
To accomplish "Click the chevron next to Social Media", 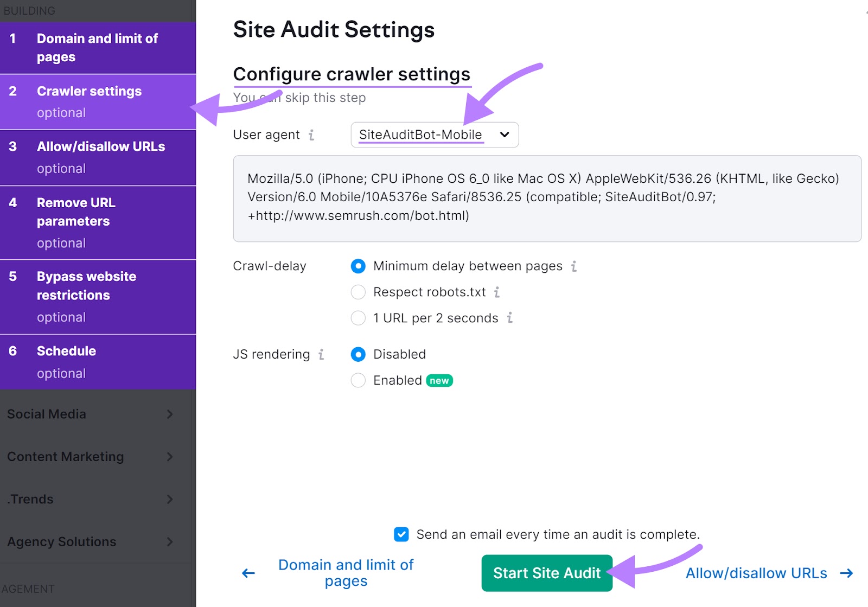I will (170, 414).
